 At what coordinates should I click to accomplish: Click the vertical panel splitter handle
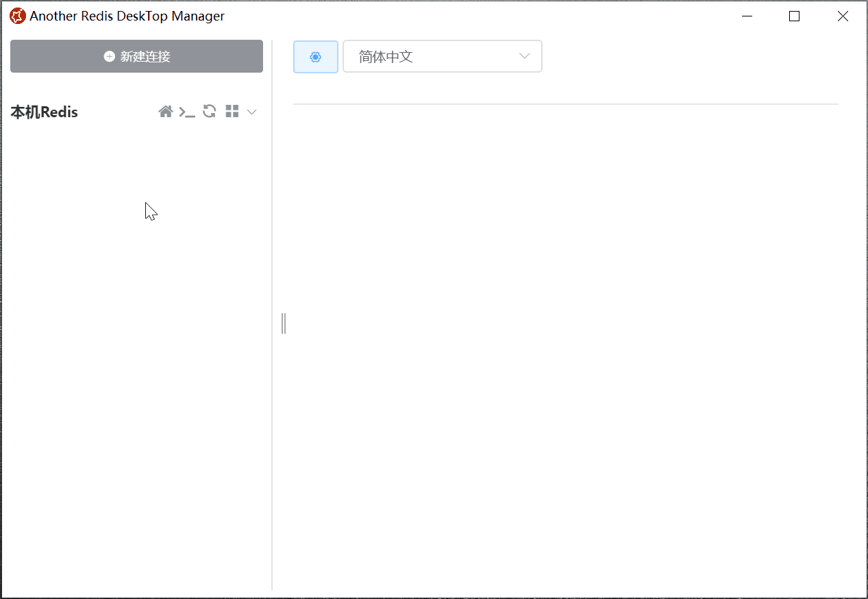(x=284, y=323)
